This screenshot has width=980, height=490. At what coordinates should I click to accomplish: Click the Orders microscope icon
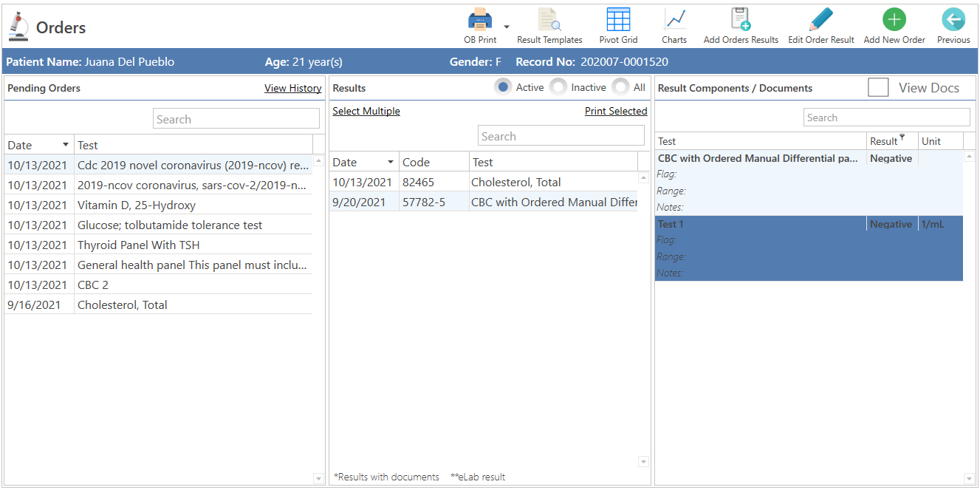tap(18, 27)
